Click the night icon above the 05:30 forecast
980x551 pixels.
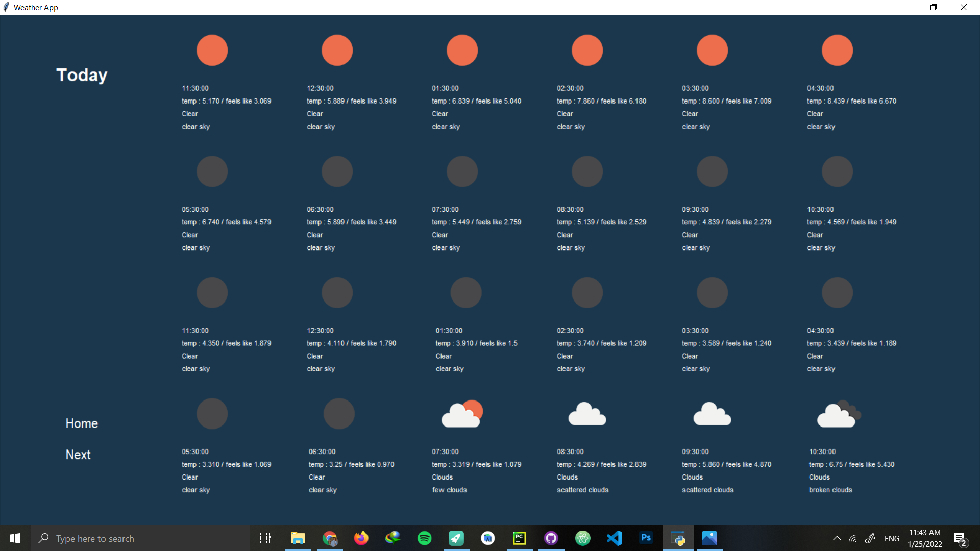212,171
